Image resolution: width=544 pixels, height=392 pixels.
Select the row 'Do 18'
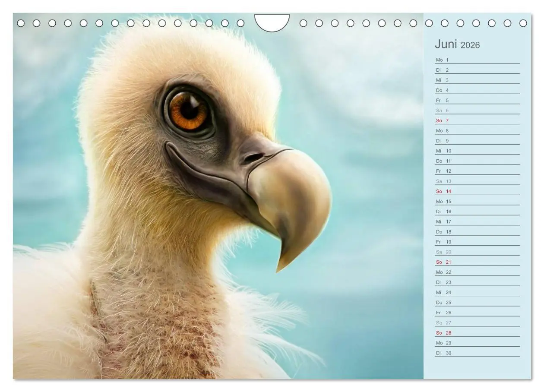[477, 231]
